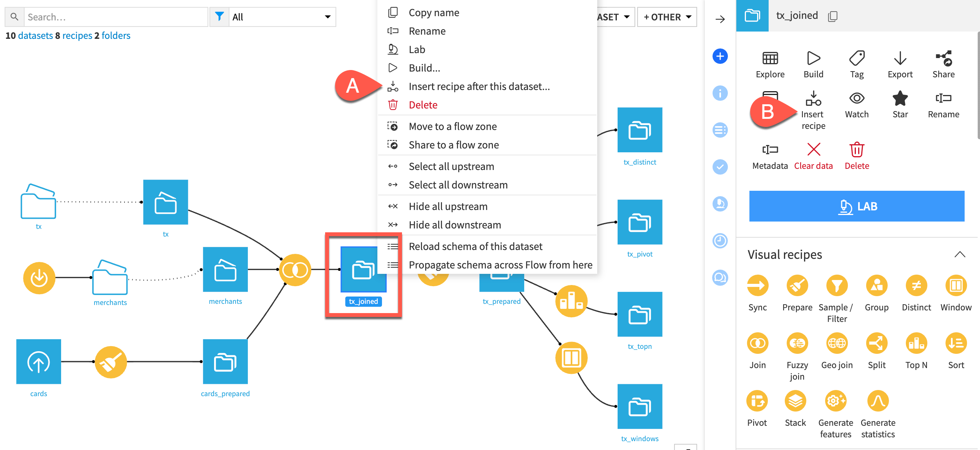Collapse the Visual recipes section
The height and width of the screenshot is (450, 980).
(x=960, y=254)
